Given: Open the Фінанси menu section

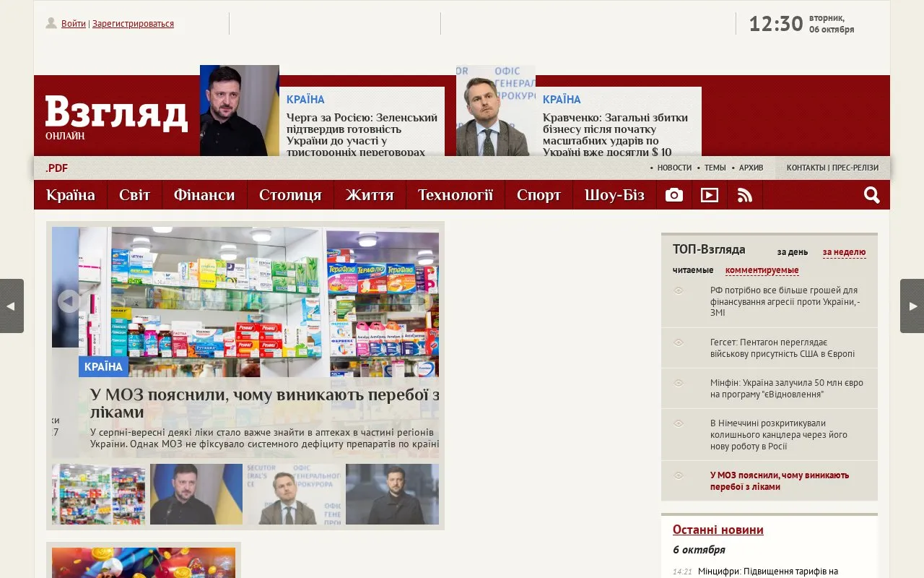Looking at the screenshot, I should tap(205, 195).
